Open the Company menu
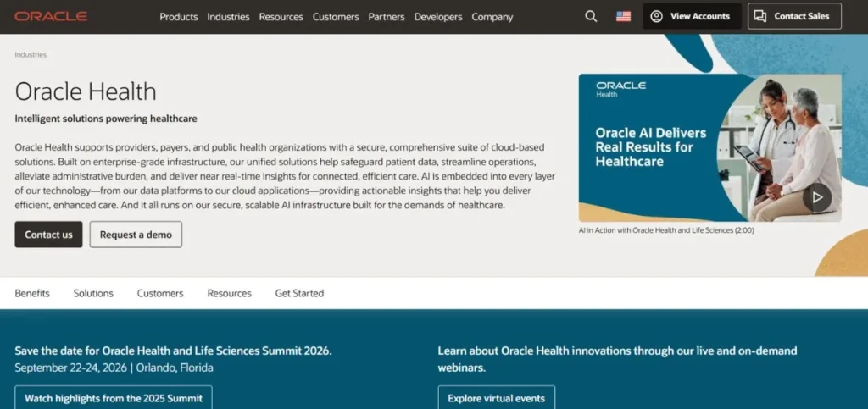Screen dimensions: 868x409 tap(492, 17)
